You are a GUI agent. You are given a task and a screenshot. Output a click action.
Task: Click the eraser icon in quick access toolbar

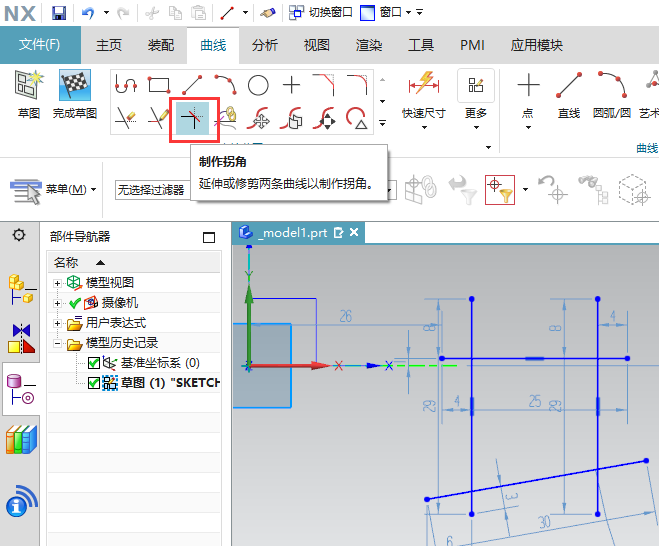(x=268, y=13)
